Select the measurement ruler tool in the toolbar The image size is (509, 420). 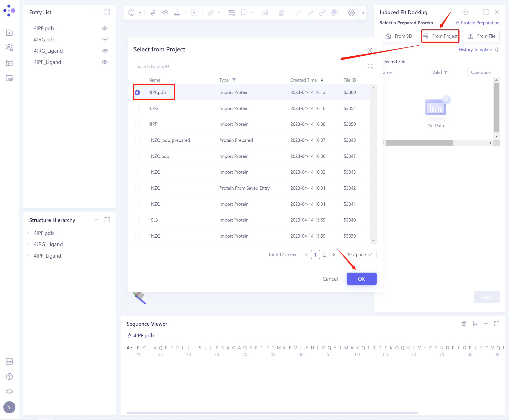(210, 12)
